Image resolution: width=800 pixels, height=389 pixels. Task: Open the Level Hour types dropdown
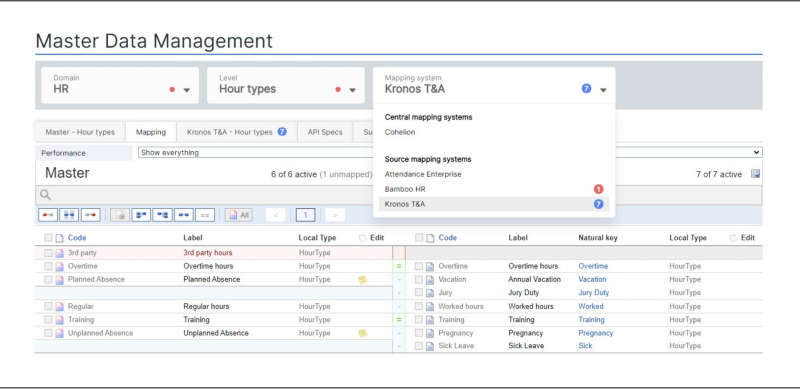click(x=286, y=85)
